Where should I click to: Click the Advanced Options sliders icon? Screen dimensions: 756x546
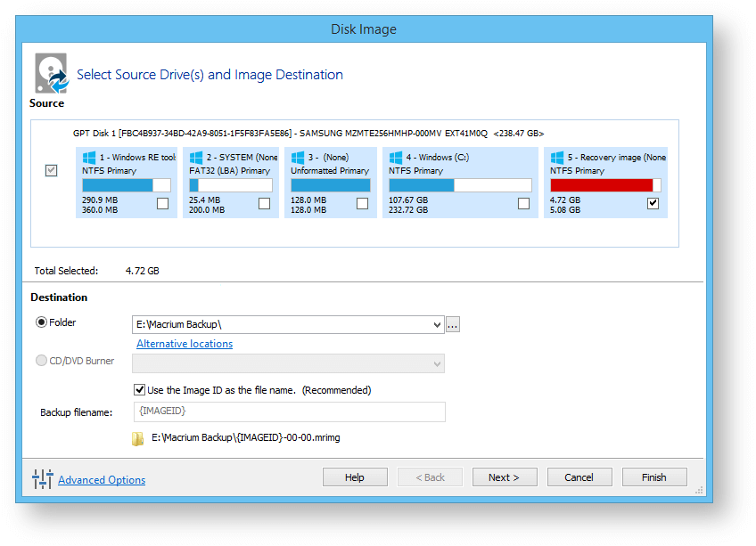point(42,479)
